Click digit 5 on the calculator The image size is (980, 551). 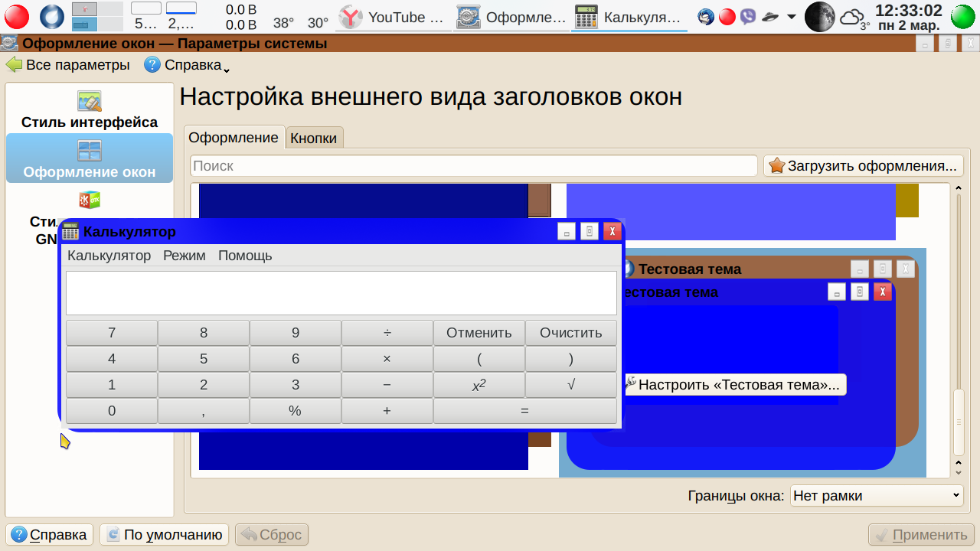pyautogui.click(x=204, y=359)
